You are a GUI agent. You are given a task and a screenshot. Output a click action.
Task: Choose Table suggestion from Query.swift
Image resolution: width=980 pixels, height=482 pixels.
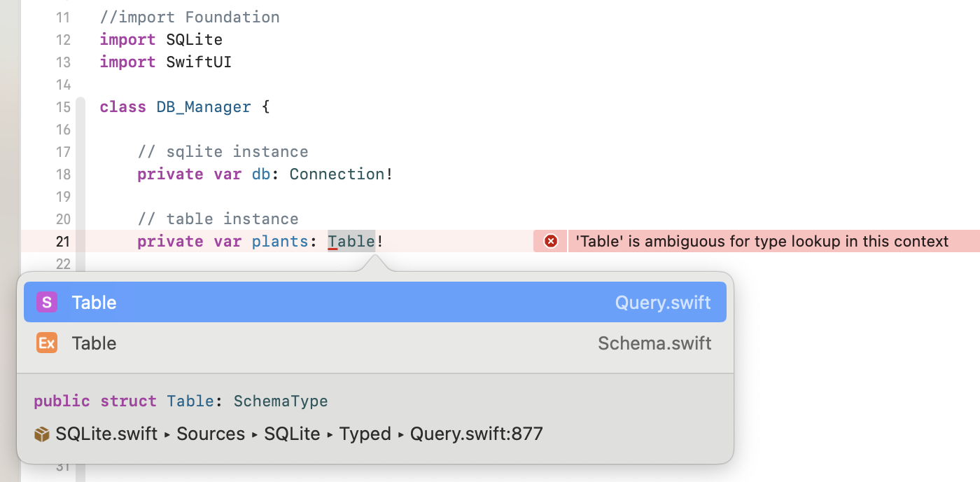pyautogui.click(x=375, y=302)
